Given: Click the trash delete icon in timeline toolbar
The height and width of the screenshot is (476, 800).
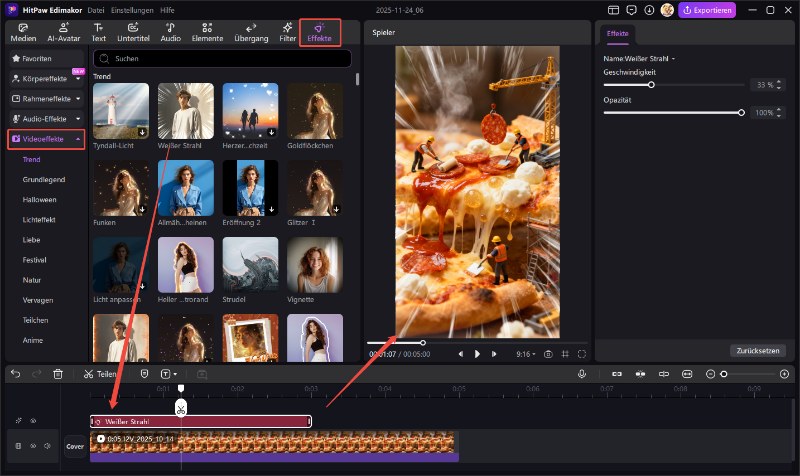Looking at the screenshot, I should coord(58,373).
